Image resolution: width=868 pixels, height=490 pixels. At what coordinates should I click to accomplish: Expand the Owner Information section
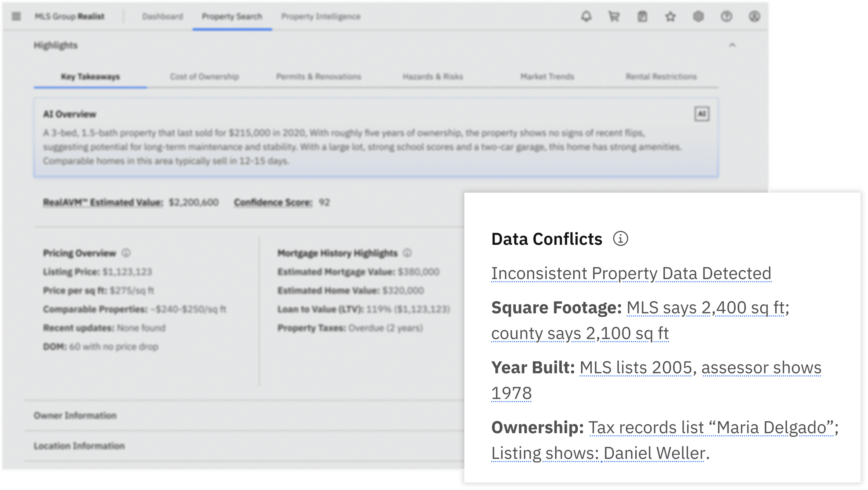[x=75, y=415]
